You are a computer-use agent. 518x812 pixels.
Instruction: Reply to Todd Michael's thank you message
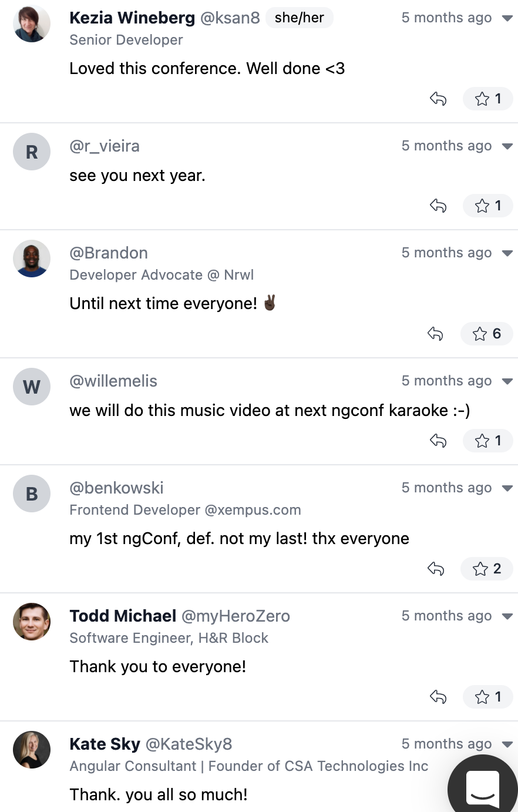[438, 697]
